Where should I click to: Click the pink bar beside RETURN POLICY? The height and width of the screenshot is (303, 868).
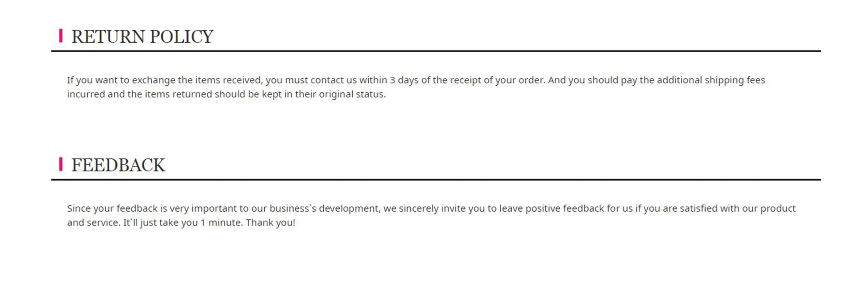[x=61, y=36]
